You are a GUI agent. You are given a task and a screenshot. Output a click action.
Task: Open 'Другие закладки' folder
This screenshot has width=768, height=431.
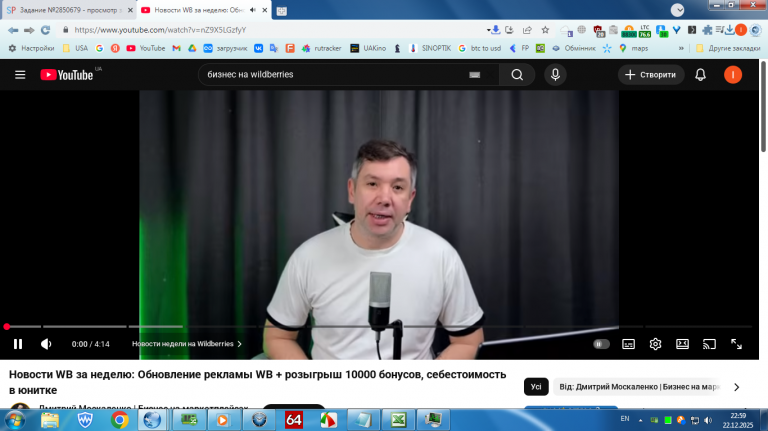[x=728, y=48]
